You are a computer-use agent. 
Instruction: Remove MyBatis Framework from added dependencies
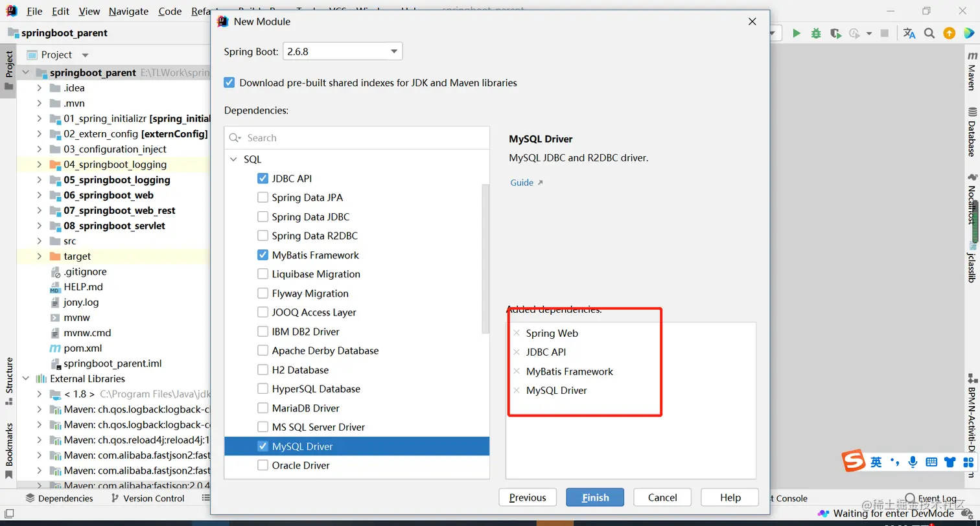[x=517, y=371]
